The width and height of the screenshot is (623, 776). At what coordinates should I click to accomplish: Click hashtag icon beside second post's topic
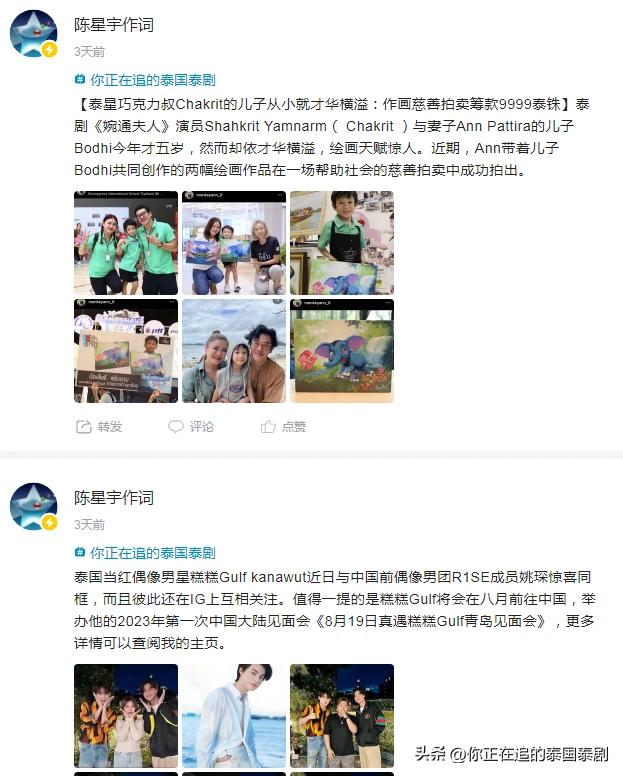tap(79, 552)
